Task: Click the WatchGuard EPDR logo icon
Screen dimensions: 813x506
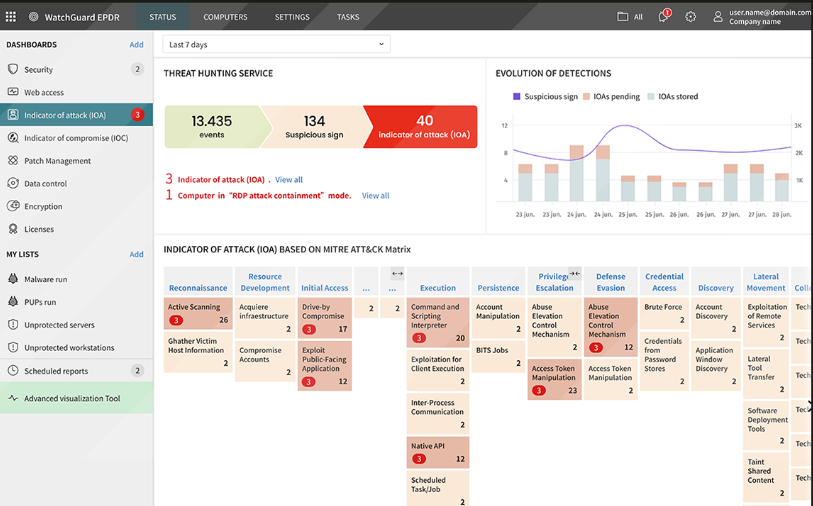Action: (x=33, y=17)
